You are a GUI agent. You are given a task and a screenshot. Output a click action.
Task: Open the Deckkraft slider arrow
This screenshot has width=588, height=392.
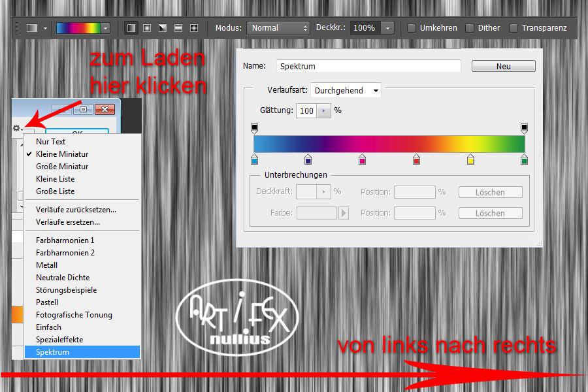click(x=323, y=191)
